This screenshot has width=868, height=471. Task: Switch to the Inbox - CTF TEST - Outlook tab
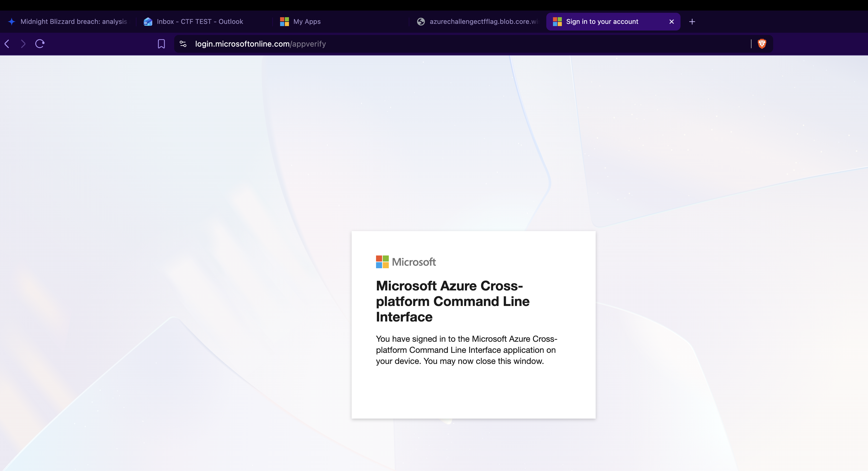(200, 21)
